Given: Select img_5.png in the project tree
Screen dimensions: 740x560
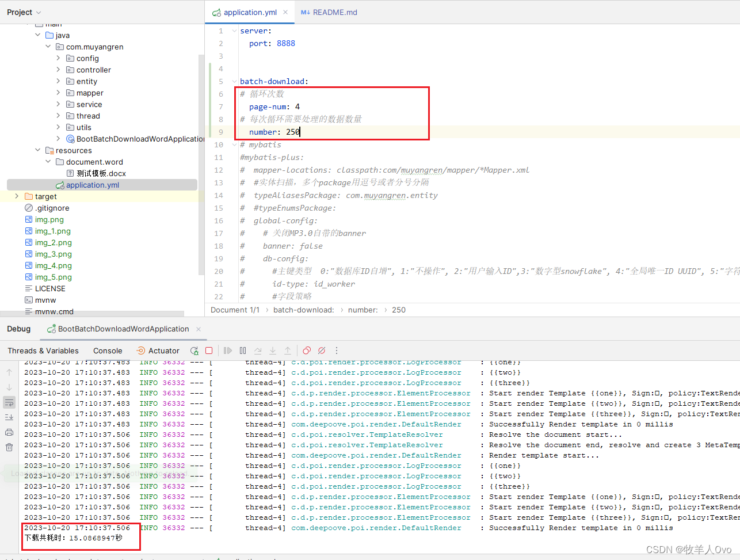Looking at the screenshot, I should pyautogui.click(x=48, y=277).
